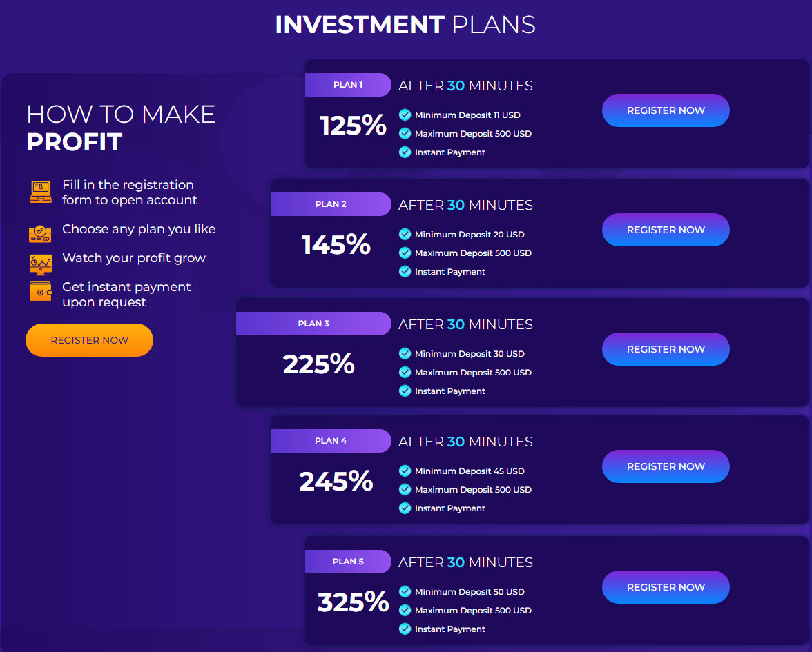Click the wallet instant payment icon

coord(40,291)
